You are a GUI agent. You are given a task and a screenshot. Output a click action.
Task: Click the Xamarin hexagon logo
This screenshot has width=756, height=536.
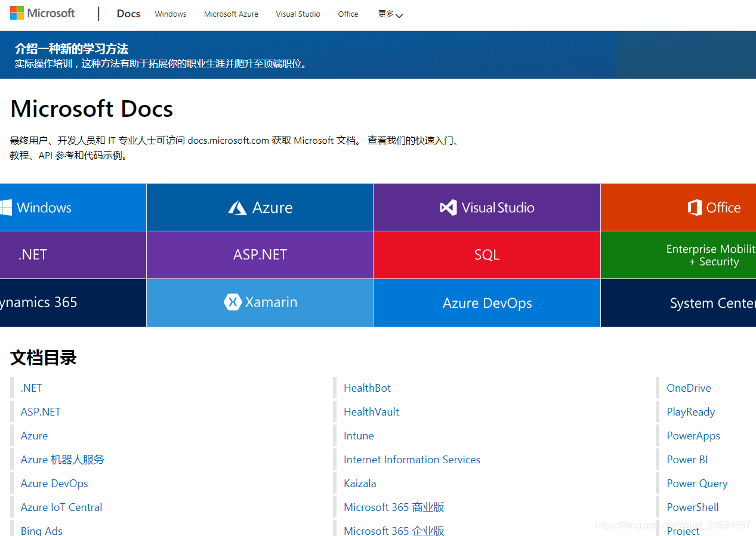click(233, 302)
